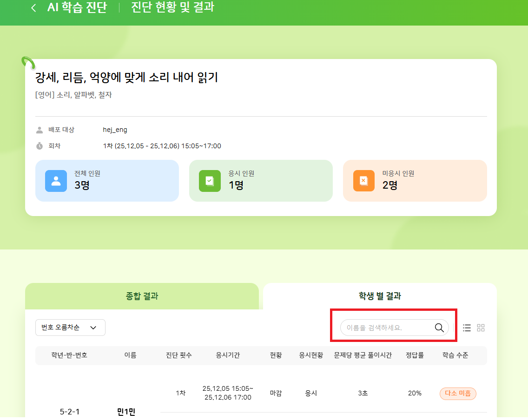Click the 정답률 column header
Image resolution: width=528 pixels, height=420 pixels.
(x=415, y=355)
